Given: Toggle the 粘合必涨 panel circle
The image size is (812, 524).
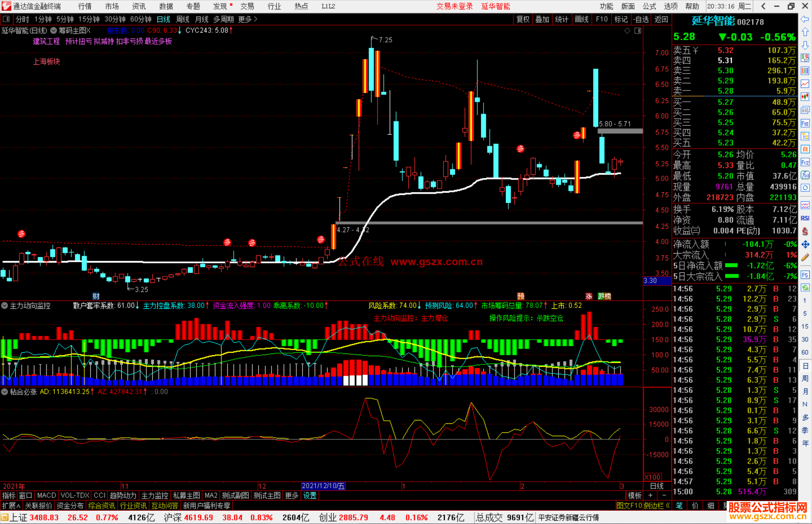Looking at the screenshot, I should [x=5, y=392].
